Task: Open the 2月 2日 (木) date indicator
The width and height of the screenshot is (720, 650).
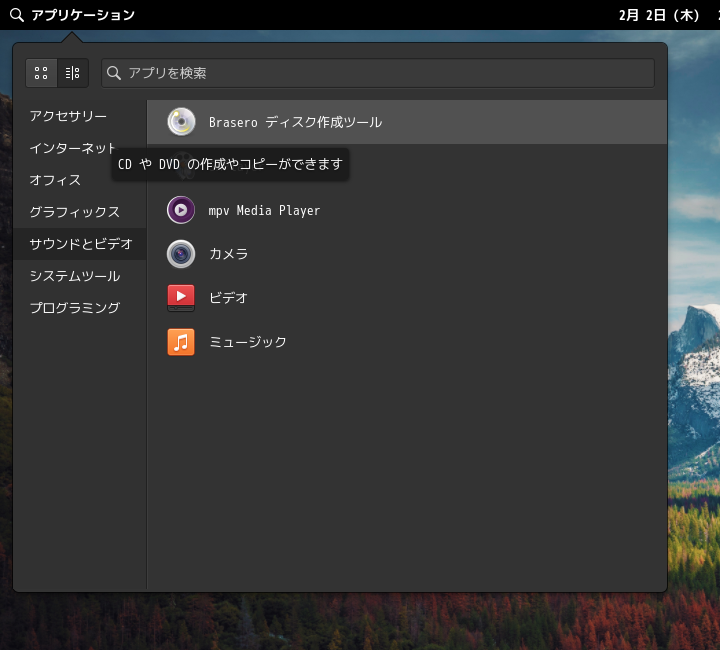Action: (659, 15)
